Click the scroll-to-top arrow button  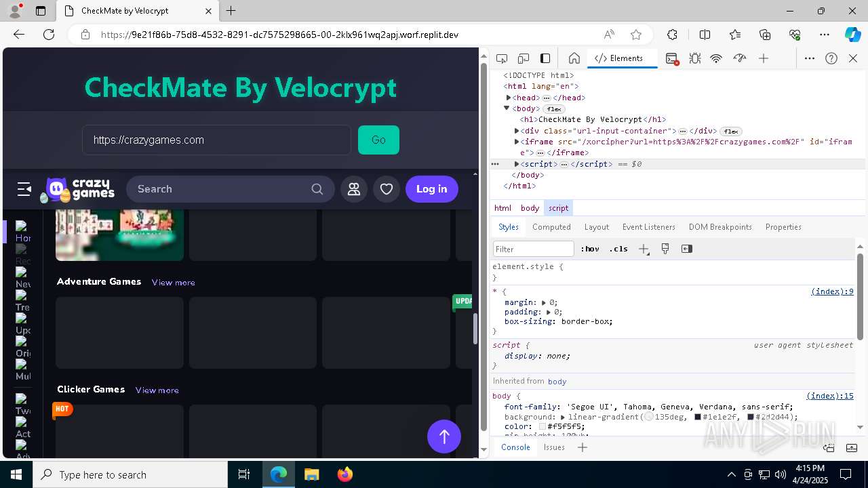[444, 436]
